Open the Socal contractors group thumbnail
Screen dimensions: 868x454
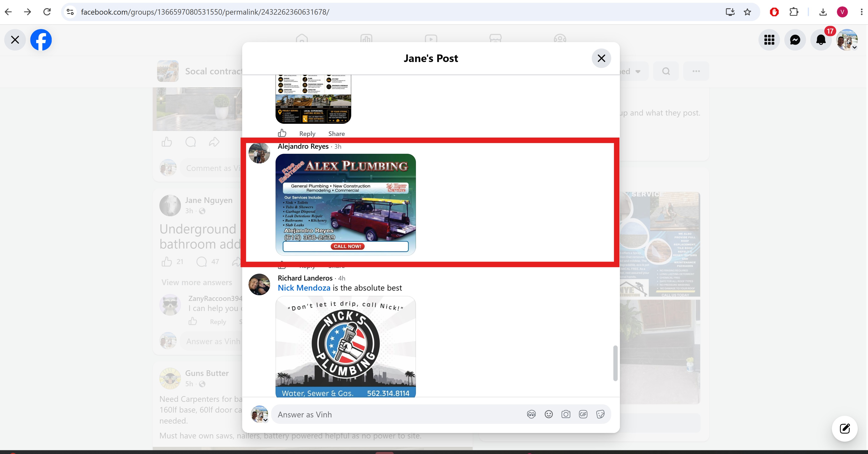pos(168,71)
